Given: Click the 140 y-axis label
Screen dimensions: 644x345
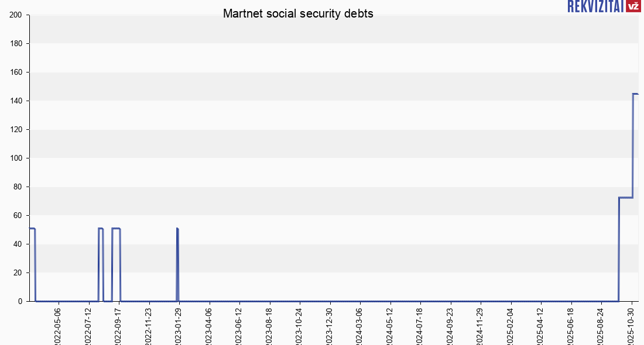Looking at the screenshot, I should click(x=16, y=101).
